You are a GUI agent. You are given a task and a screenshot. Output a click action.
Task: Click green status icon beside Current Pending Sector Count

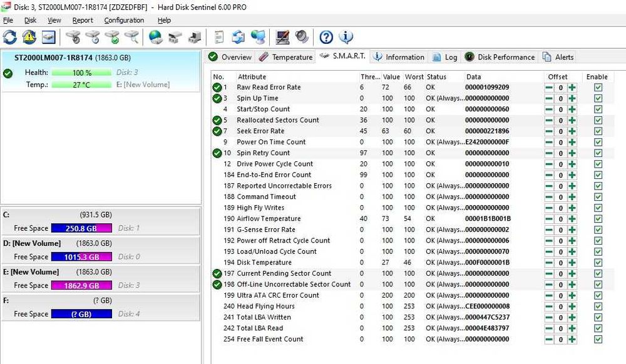click(x=217, y=273)
